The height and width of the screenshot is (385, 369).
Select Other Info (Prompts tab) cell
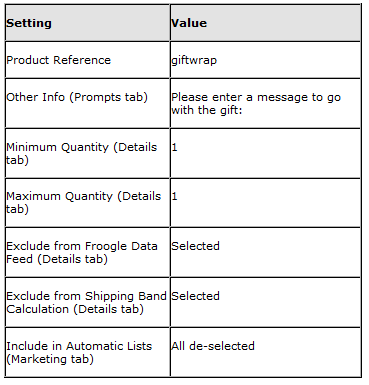pyautogui.click(x=87, y=103)
